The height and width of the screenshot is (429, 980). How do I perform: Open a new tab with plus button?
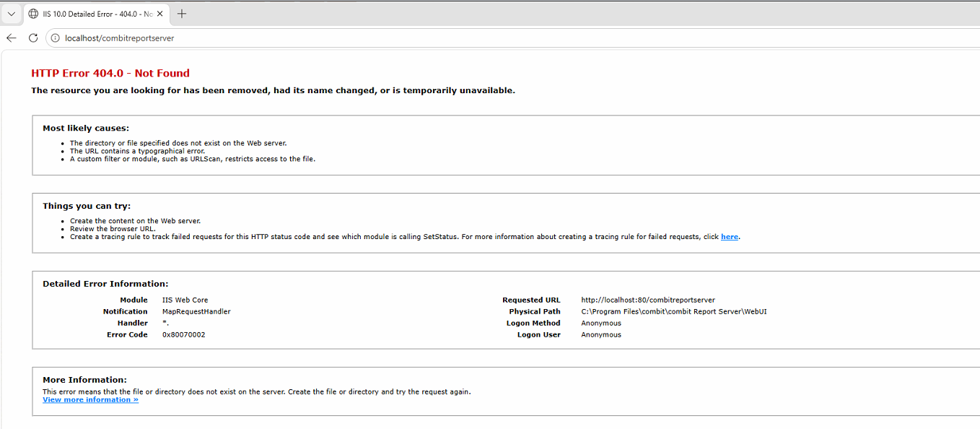[182, 14]
